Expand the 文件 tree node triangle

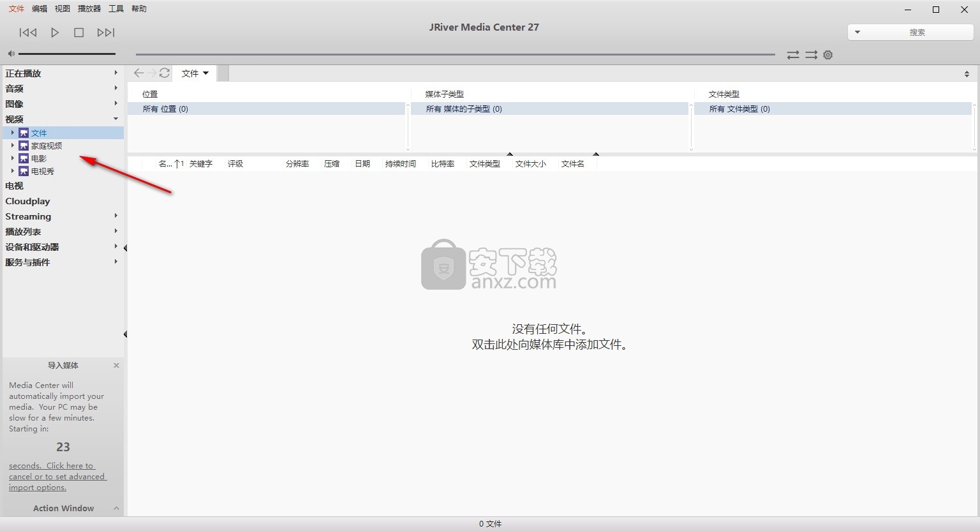(x=12, y=133)
